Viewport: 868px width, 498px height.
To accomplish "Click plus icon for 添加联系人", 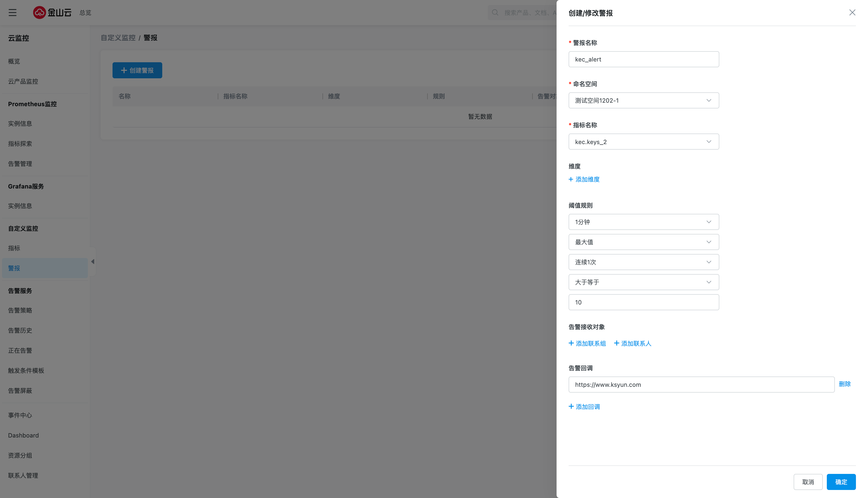I will point(617,343).
